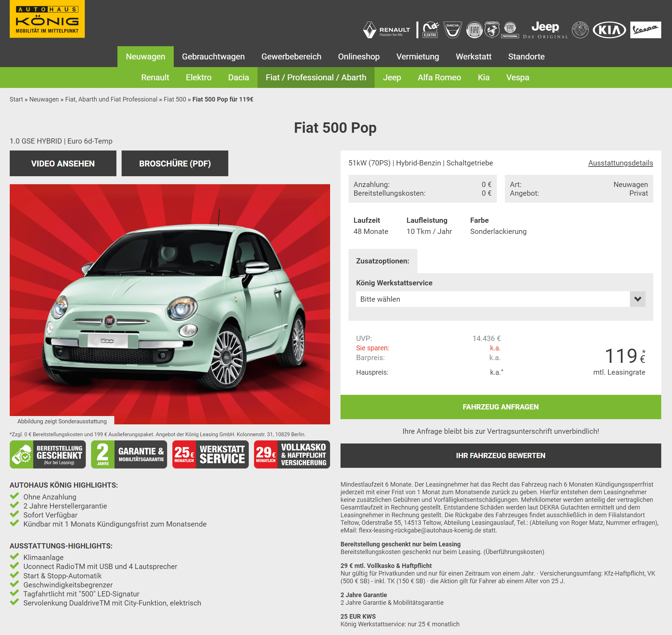
Task: Select the Kia oval logo
Action: point(609,30)
